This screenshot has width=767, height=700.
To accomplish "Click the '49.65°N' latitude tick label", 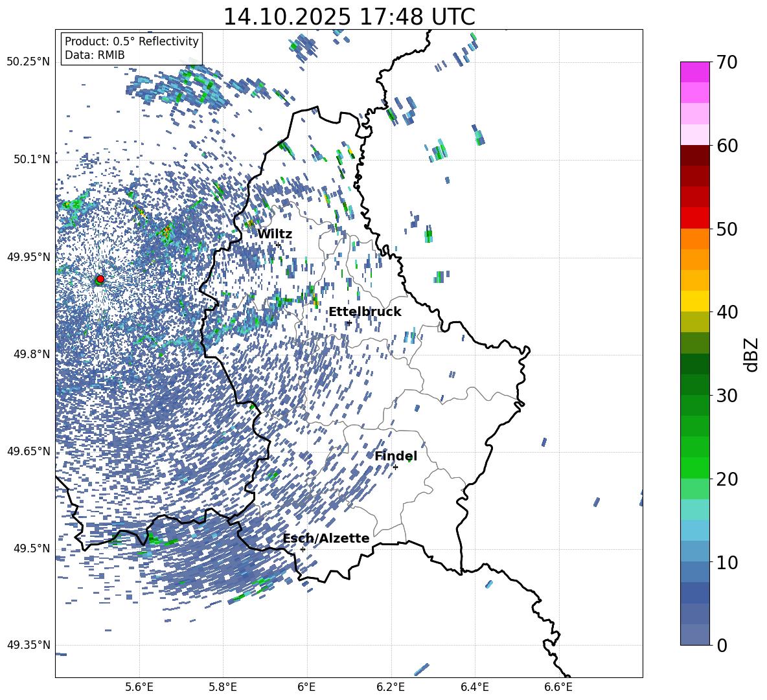I will click(x=29, y=451).
